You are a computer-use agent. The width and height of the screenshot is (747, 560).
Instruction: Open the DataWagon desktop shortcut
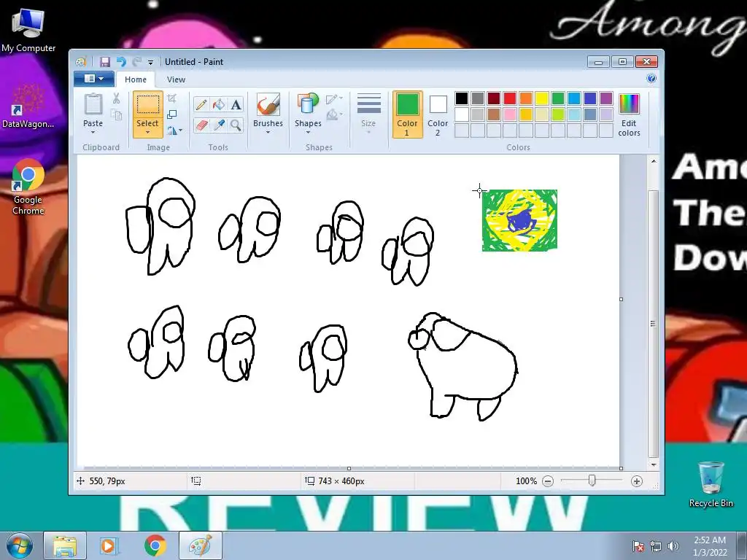click(x=28, y=106)
